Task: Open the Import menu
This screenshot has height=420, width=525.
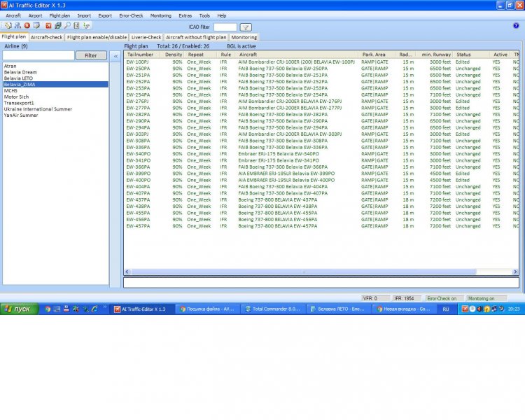Action: coord(84,15)
